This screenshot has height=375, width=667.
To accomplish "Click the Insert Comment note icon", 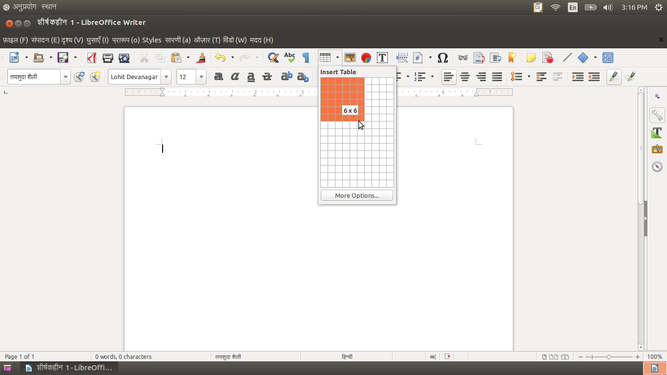I will coord(531,57).
